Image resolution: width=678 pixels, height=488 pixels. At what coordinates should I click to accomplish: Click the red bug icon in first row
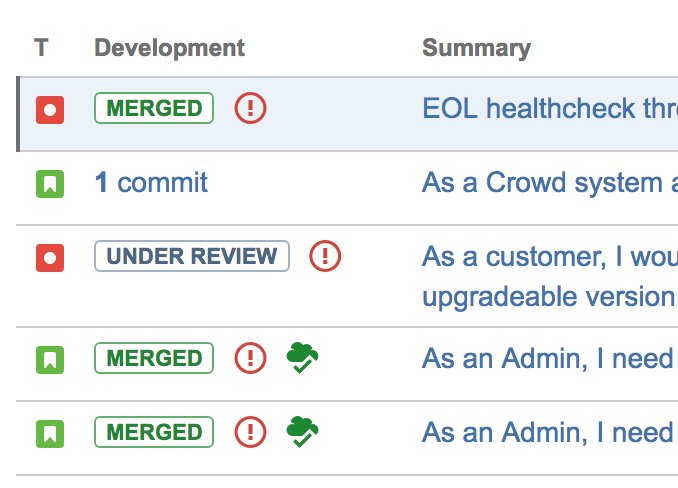50,109
